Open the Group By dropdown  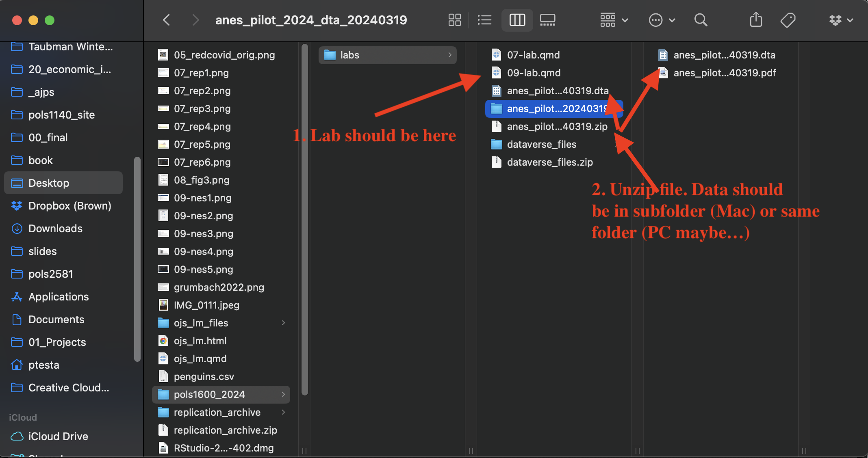pos(614,20)
